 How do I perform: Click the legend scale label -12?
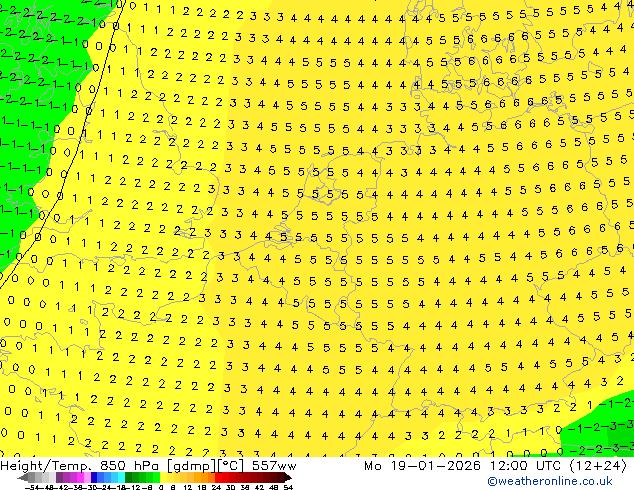(x=133, y=487)
